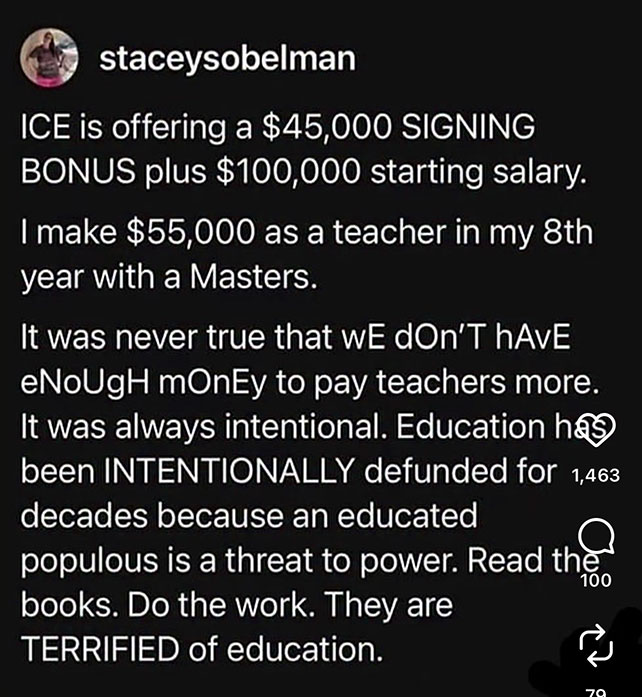Tap the "TERRIFIED of education" line

click(x=201, y=651)
